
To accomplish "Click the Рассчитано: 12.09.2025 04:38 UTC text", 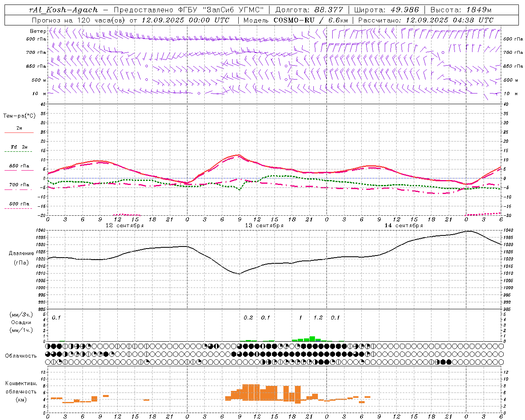I will click(426, 20).
